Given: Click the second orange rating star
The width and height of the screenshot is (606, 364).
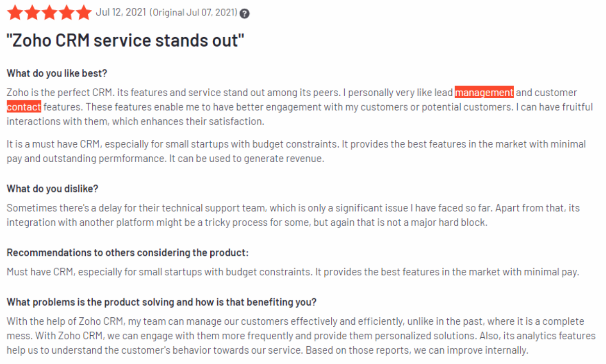Looking at the screenshot, I should [32, 12].
